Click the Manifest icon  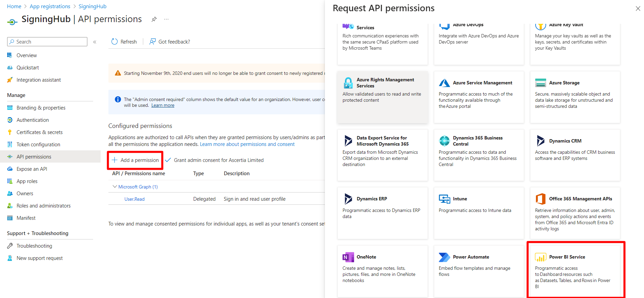point(10,218)
